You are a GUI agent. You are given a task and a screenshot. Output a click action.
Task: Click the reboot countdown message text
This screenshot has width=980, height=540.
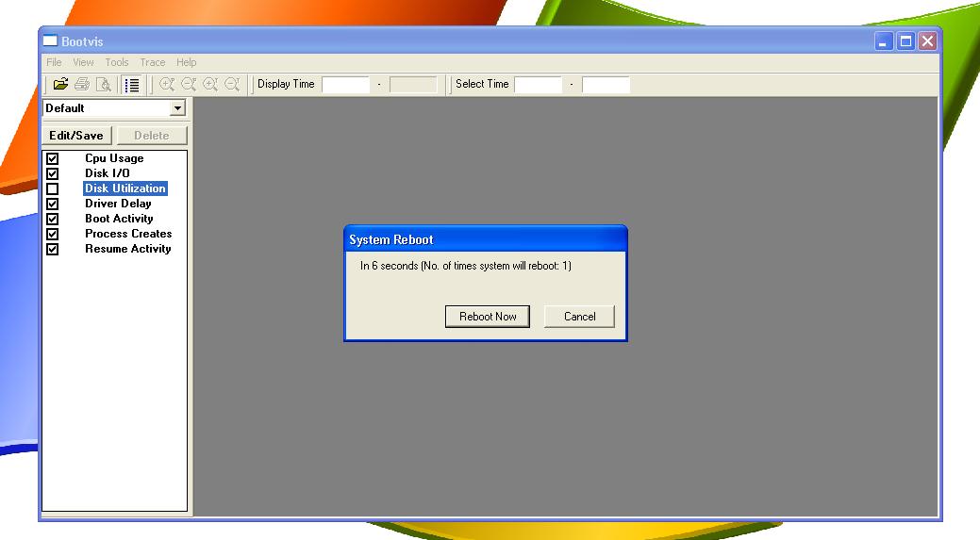coord(466,266)
